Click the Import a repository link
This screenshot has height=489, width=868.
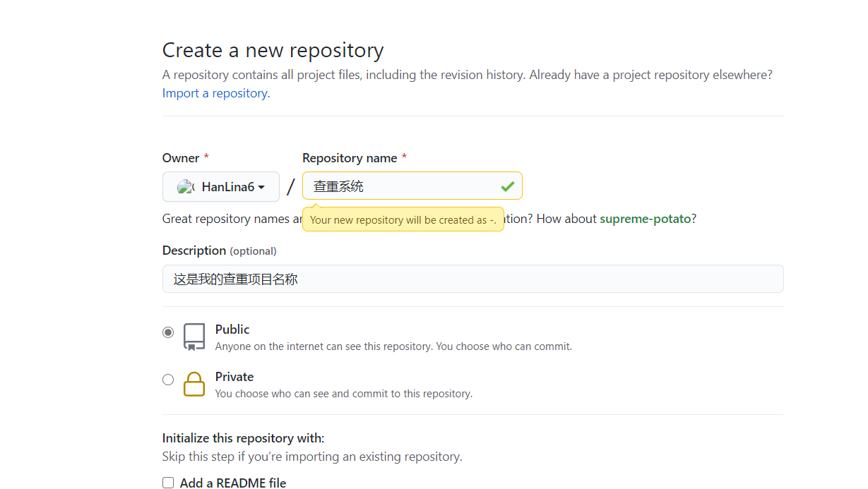click(x=215, y=93)
